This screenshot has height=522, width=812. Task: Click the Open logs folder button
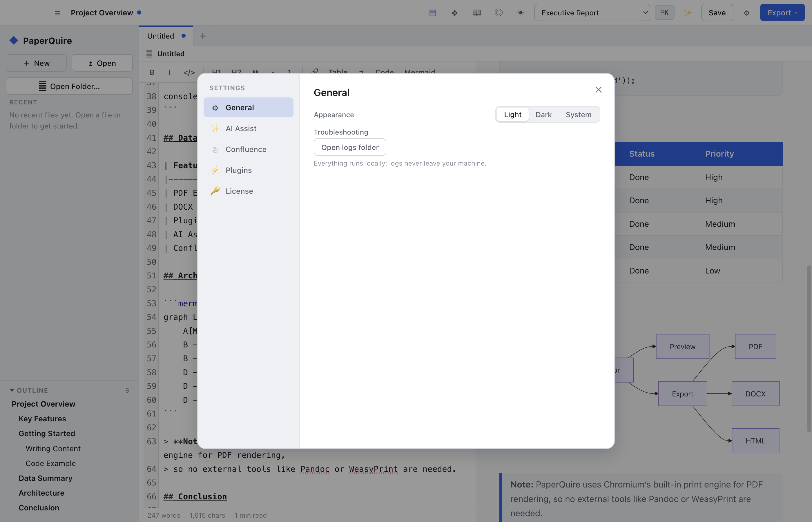(350, 147)
